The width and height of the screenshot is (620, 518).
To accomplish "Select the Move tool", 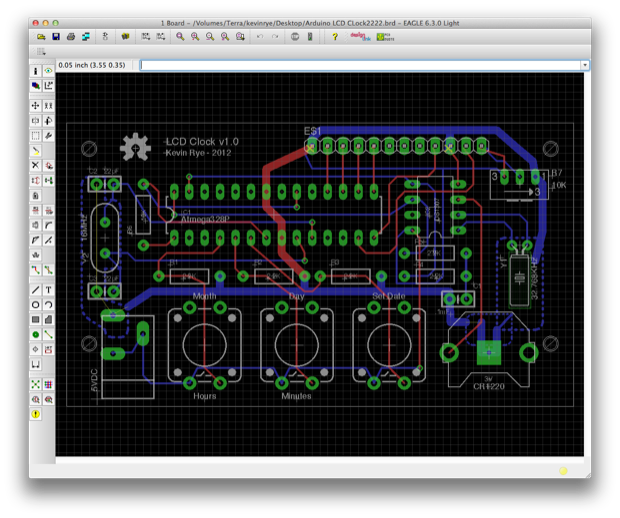I will pos(36,106).
